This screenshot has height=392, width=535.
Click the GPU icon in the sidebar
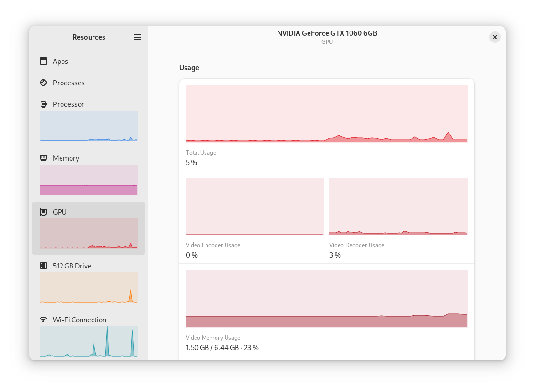pos(42,212)
